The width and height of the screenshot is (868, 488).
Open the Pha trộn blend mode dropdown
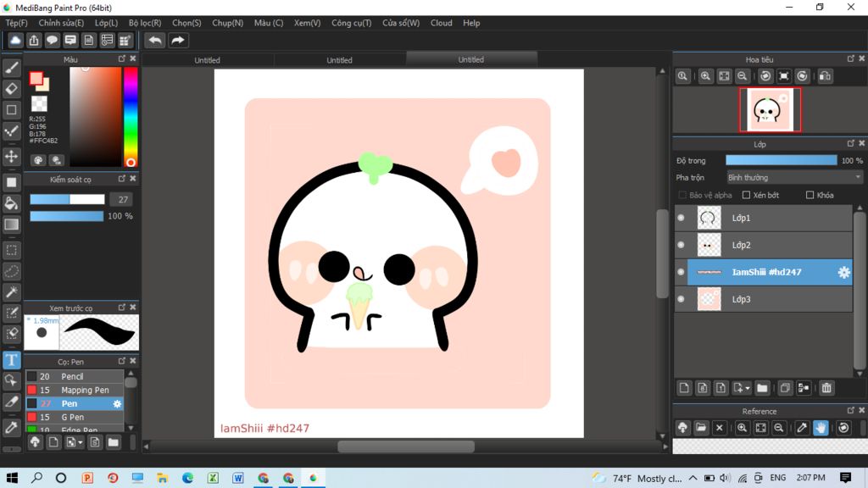click(794, 178)
